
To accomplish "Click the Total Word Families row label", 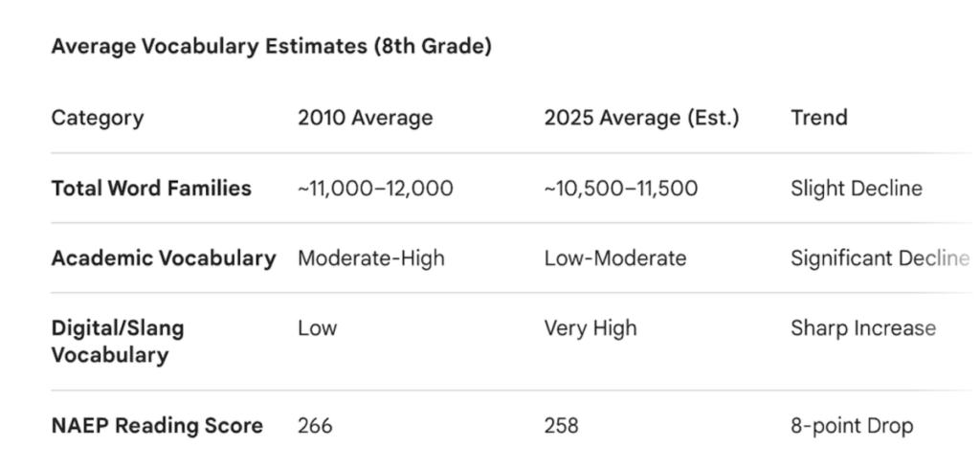I will click(151, 188).
